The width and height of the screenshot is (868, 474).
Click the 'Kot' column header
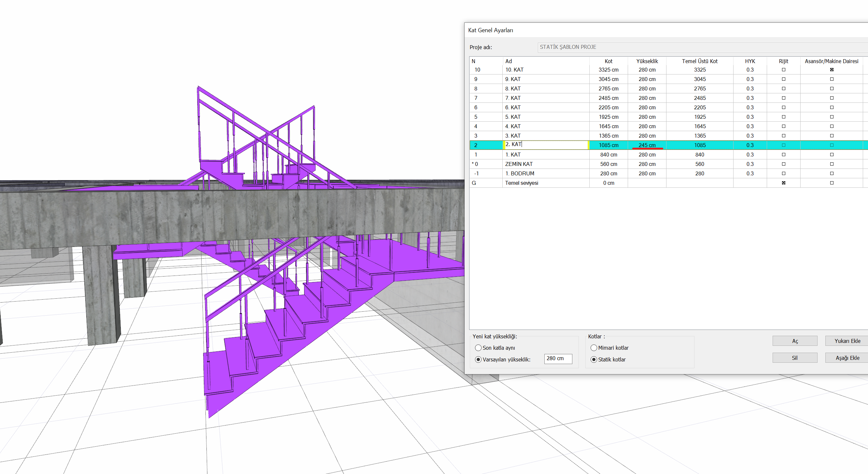[x=608, y=61]
